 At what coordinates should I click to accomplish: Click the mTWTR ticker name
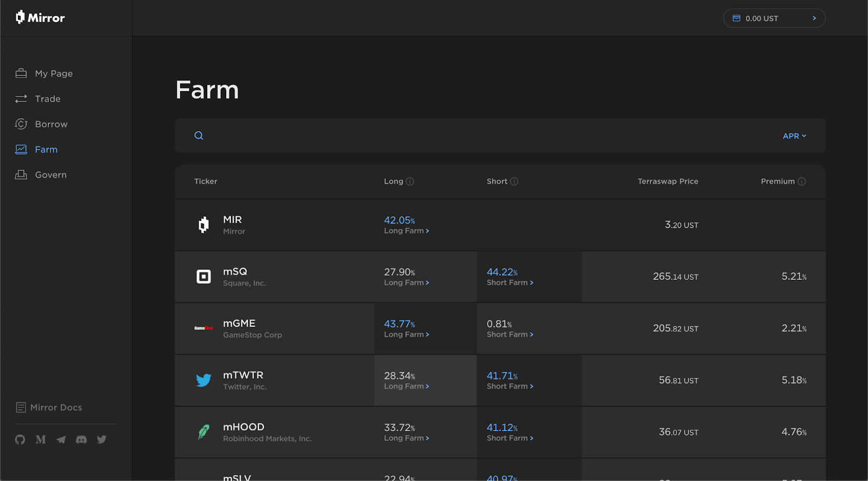(x=243, y=375)
